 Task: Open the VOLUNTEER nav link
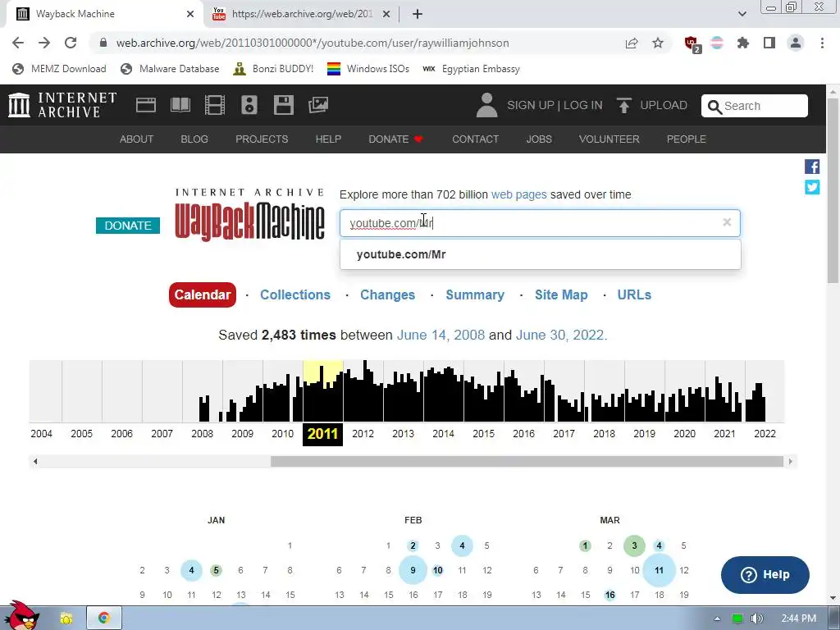609,139
